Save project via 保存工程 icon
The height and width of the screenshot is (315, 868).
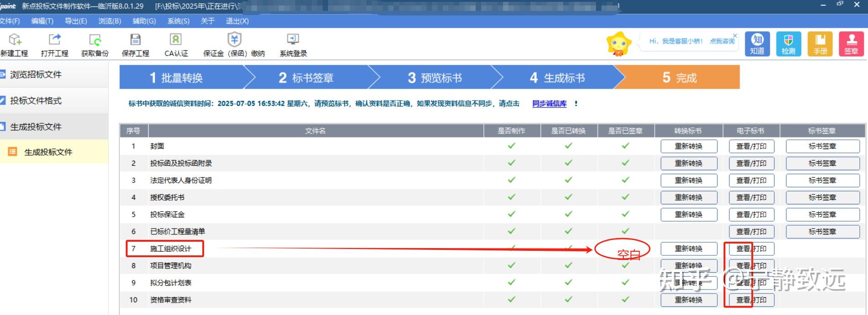[135, 45]
